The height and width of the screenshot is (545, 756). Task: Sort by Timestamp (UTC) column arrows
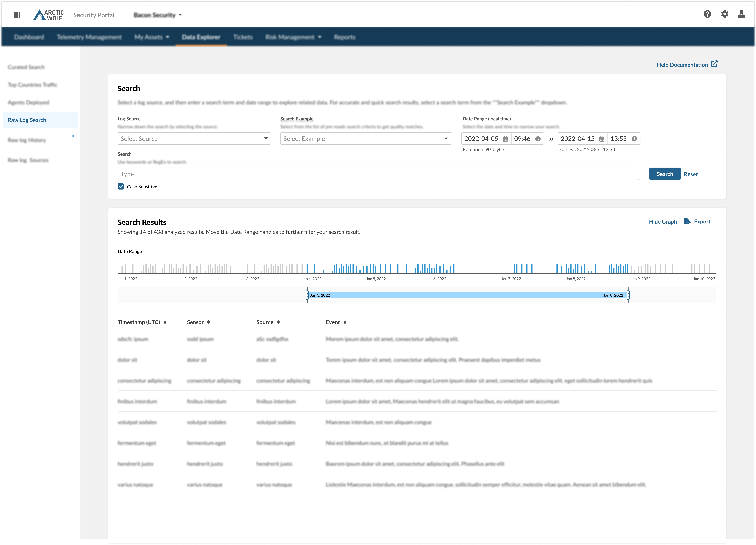(x=165, y=322)
